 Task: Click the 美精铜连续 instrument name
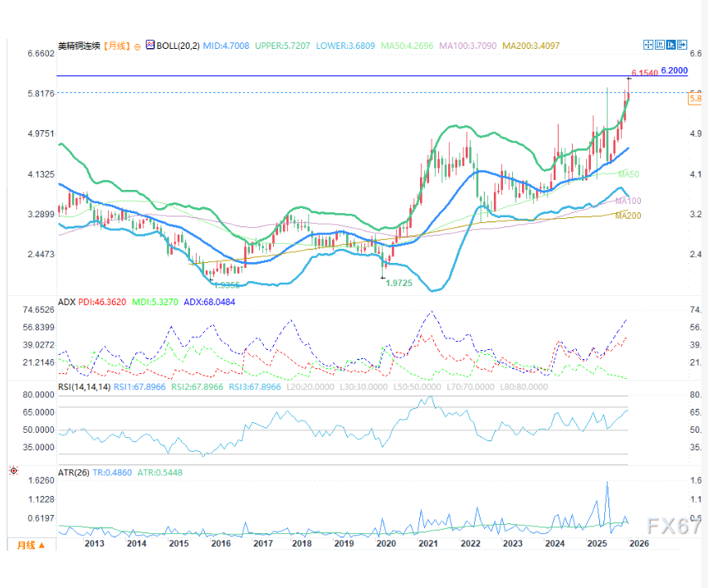pyautogui.click(x=79, y=46)
